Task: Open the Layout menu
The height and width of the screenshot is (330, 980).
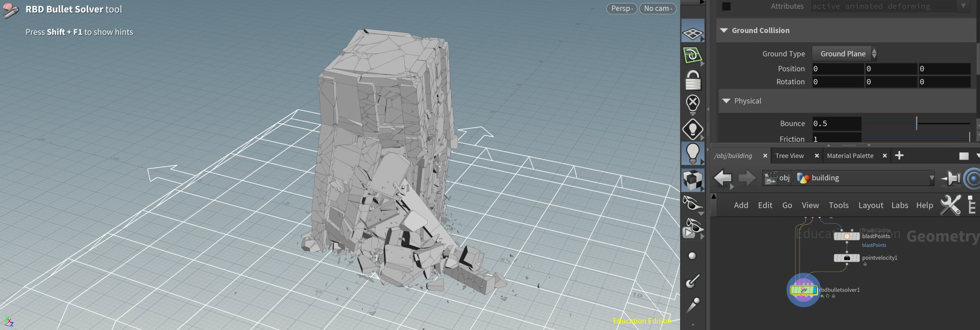Action: tap(871, 205)
